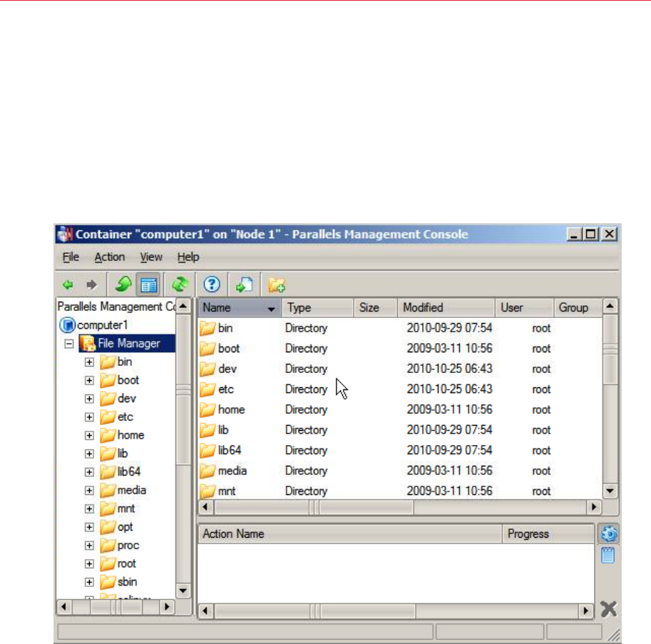This screenshot has height=644, width=651.
Task: Expand the lib folder in tree
Action: click(x=89, y=454)
